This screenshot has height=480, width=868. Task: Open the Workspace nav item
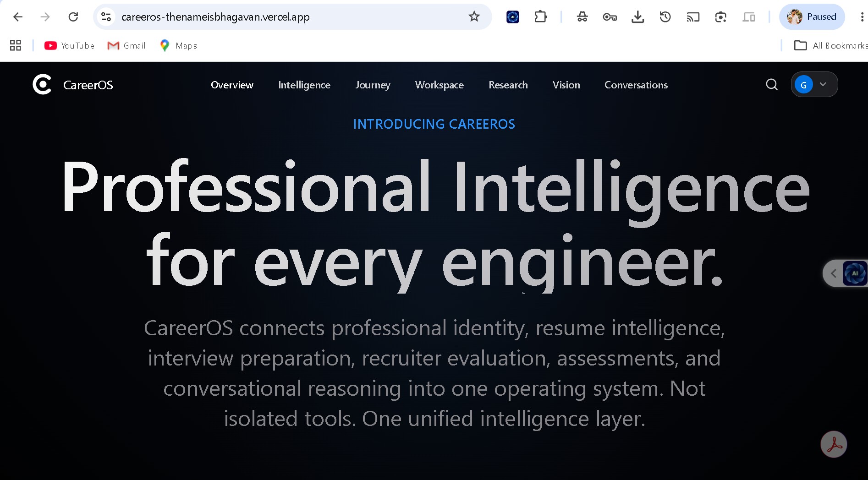[x=439, y=85]
